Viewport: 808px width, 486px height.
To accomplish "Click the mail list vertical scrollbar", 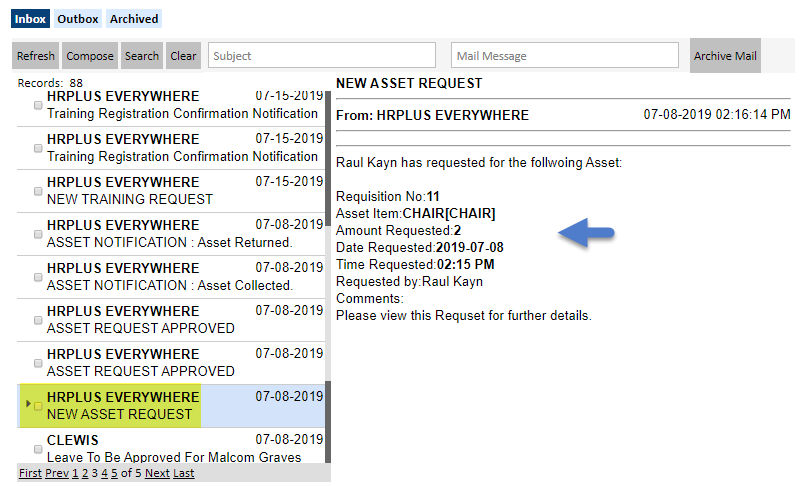I will [x=328, y=277].
